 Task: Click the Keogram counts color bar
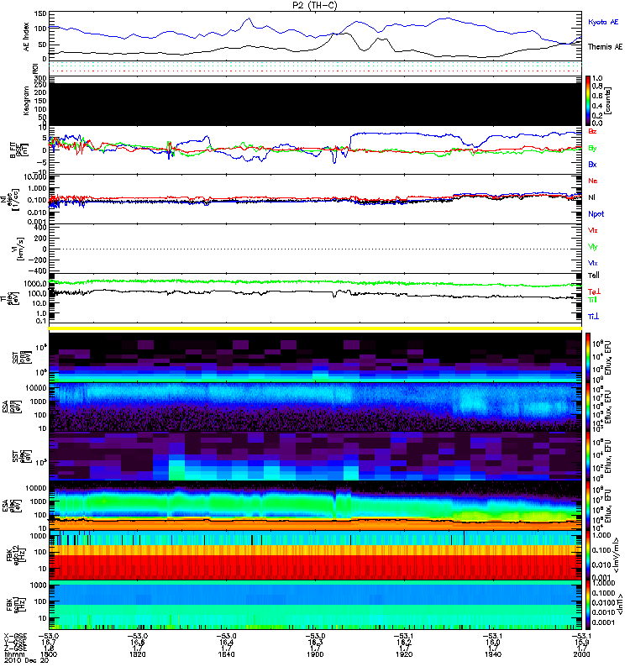click(x=588, y=101)
